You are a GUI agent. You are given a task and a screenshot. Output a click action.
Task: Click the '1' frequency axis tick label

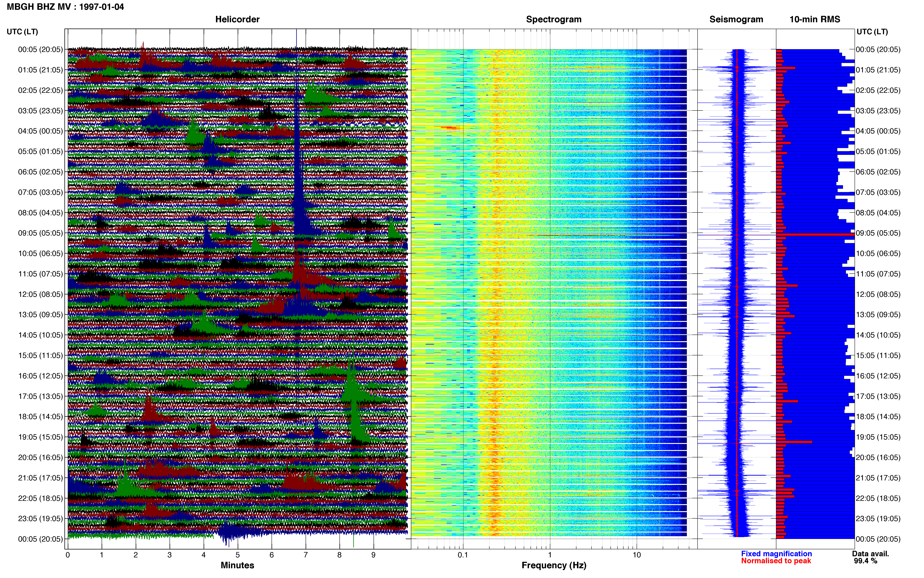(550, 555)
